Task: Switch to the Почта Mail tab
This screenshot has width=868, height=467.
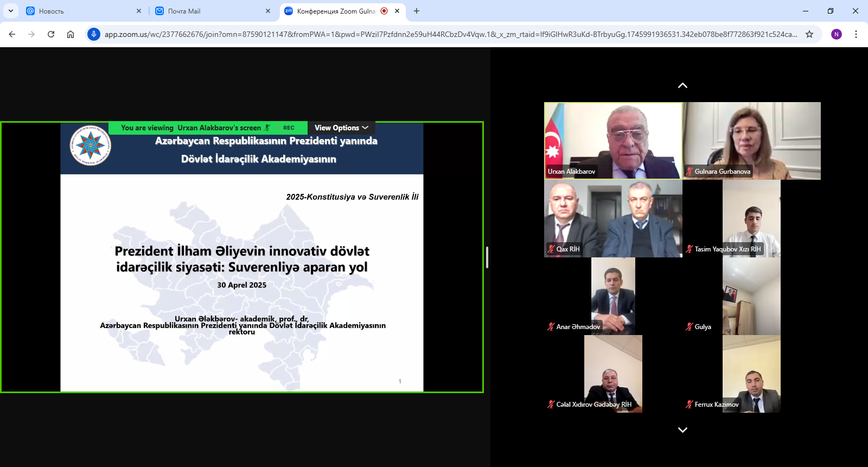Action: [212, 11]
